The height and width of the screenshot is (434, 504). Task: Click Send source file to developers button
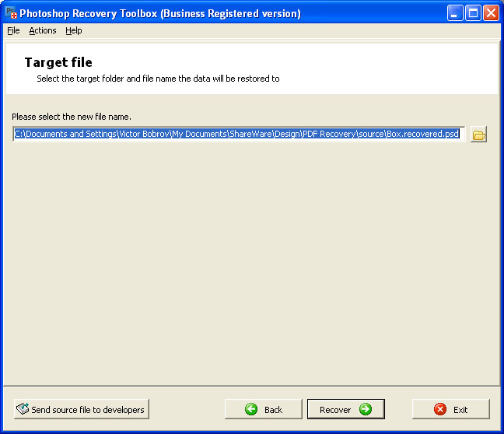tap(82, 409)
